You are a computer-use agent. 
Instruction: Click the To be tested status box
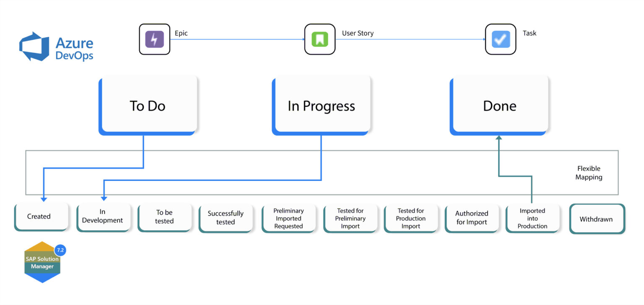point(164,217)
